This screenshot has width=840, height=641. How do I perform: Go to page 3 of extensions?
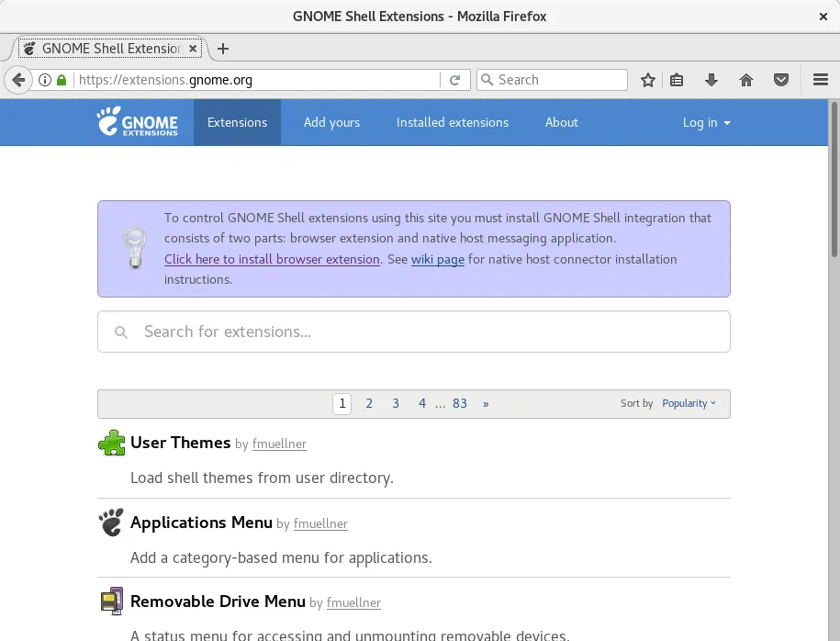click(x=396, y=403)
